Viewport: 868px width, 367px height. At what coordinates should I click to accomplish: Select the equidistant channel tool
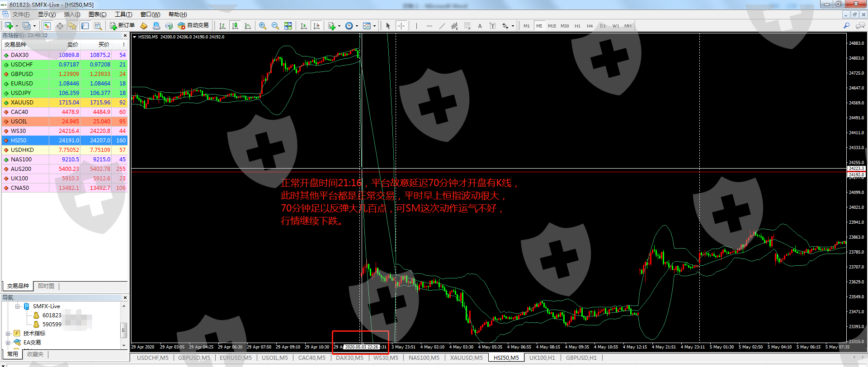pos(454,26)
